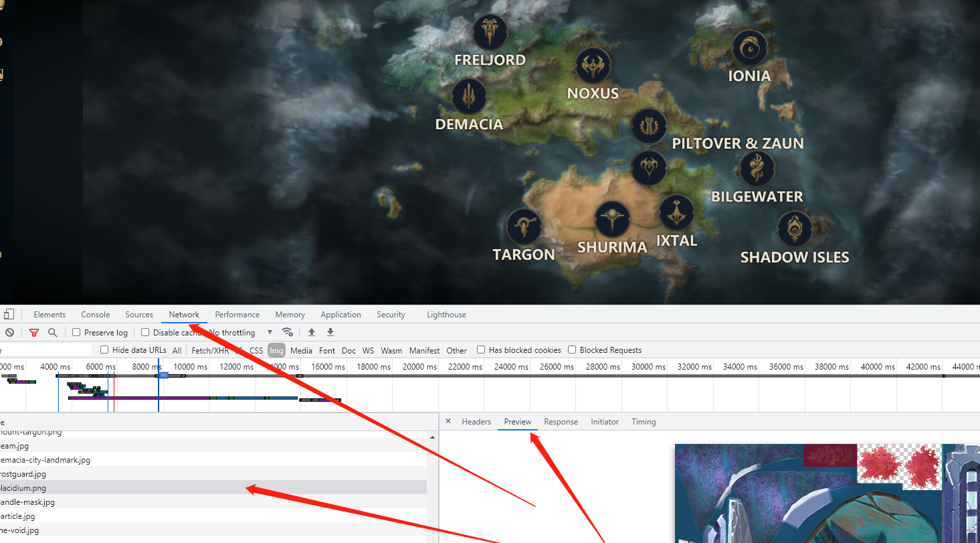Check the Hide data URLs option
Viewport: 980px width, 543px height.
click(x=104, y=350)
